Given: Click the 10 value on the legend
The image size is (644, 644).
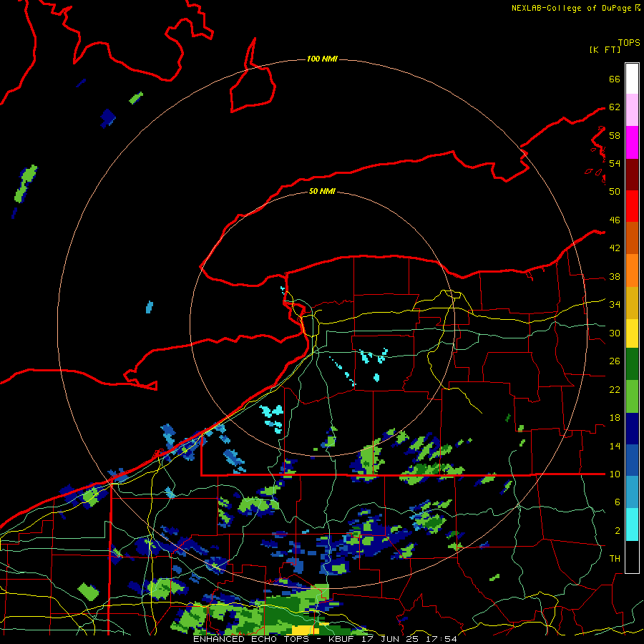Looking at the screenshot, I should pos(615,474).
